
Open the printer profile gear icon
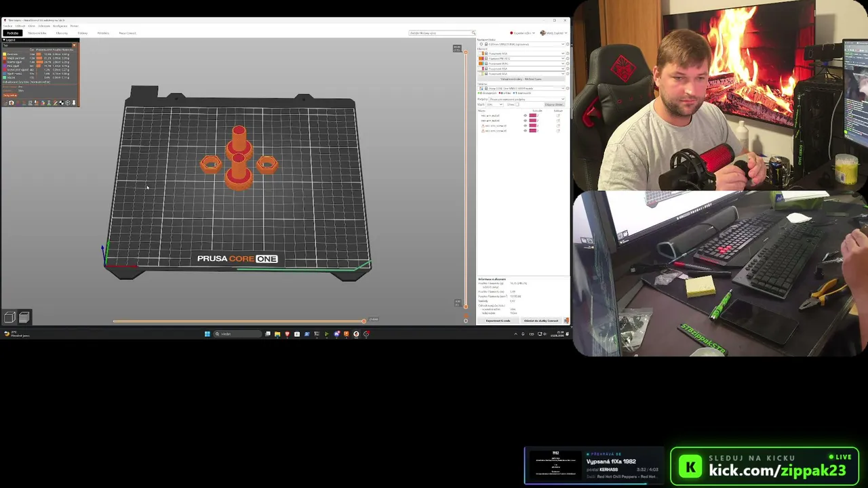coord(568,89)
